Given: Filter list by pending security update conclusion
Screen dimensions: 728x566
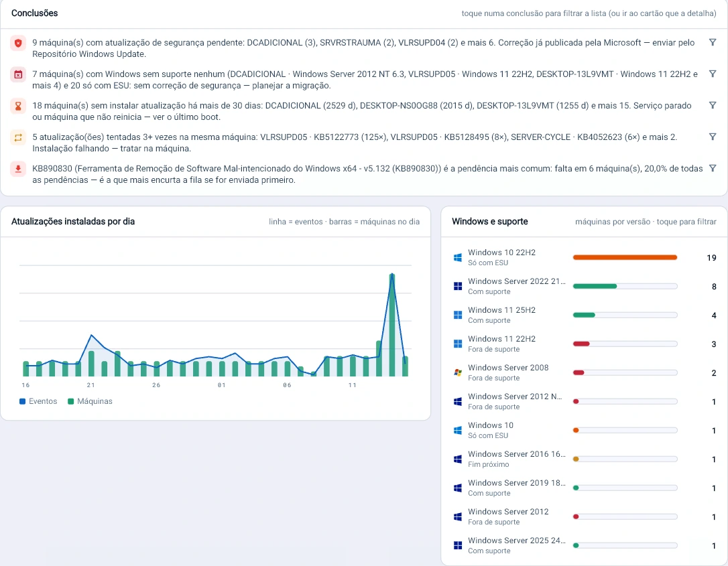Looking at the screenshot, I should [x=713, y=42].
